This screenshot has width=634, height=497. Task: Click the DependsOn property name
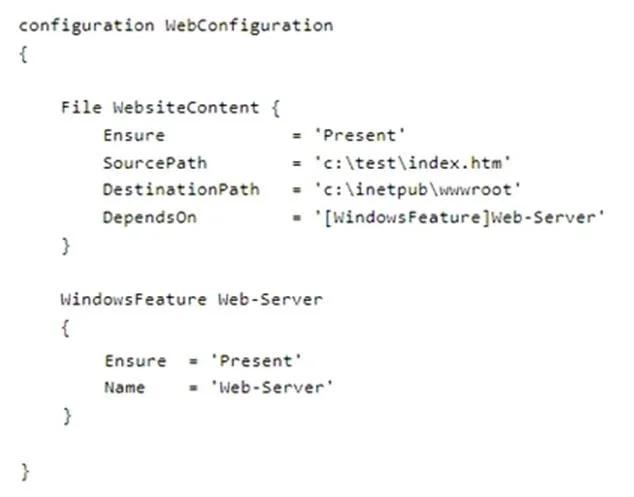pyautogui.click(x=150, y=218)
